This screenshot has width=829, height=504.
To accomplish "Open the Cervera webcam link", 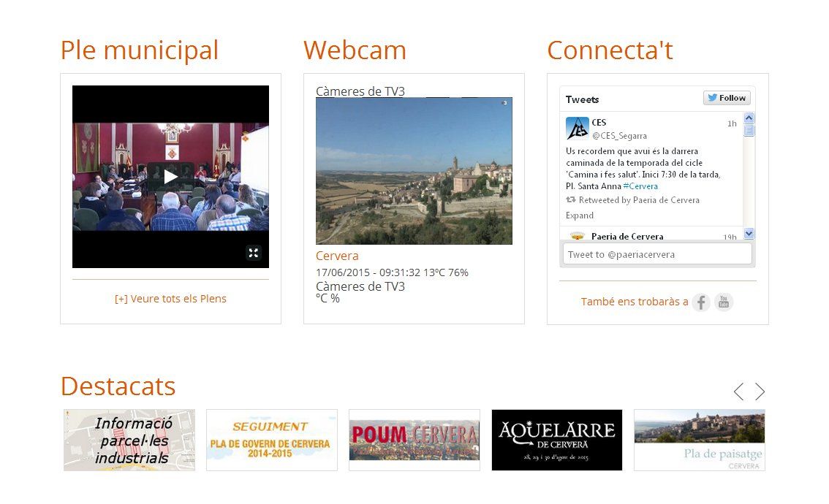I will [x=337, y=256].
